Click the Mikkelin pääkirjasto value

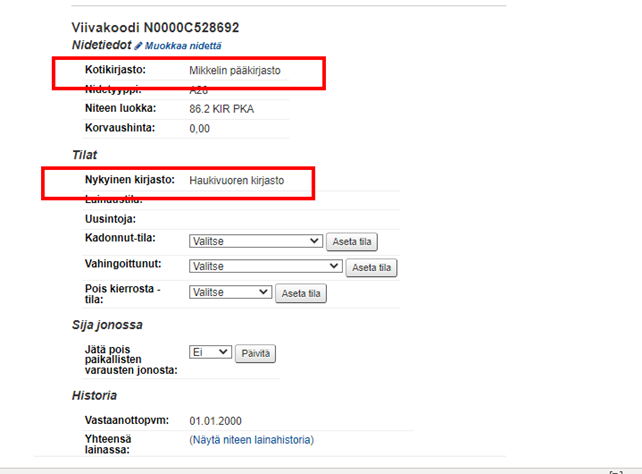(x=235, y=70)
